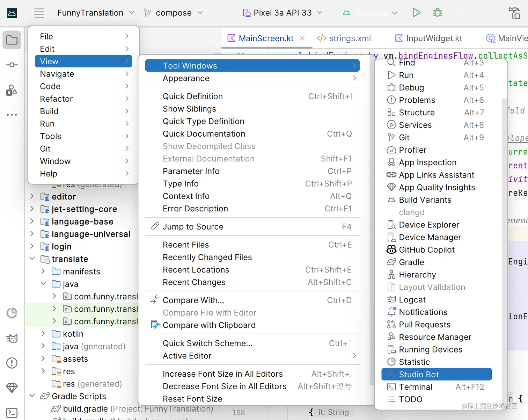Open the Statistic pie chart sidebar icon
Screen dimensions: 528x420
point(12,313)
